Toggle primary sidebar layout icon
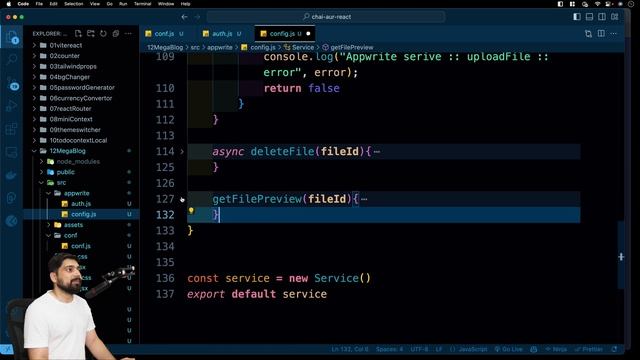This screenshot has height=360, width=640. click(577, 17)
